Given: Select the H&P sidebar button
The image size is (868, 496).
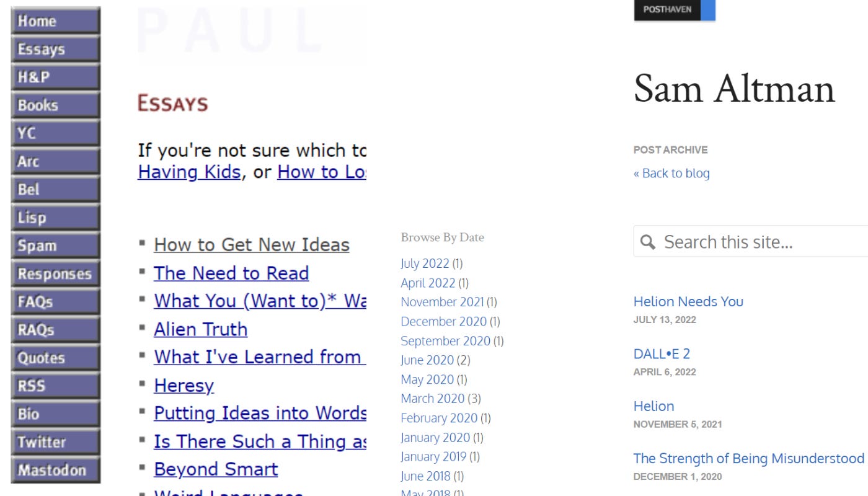Looking at the screenshot, I should click(56, 77).
